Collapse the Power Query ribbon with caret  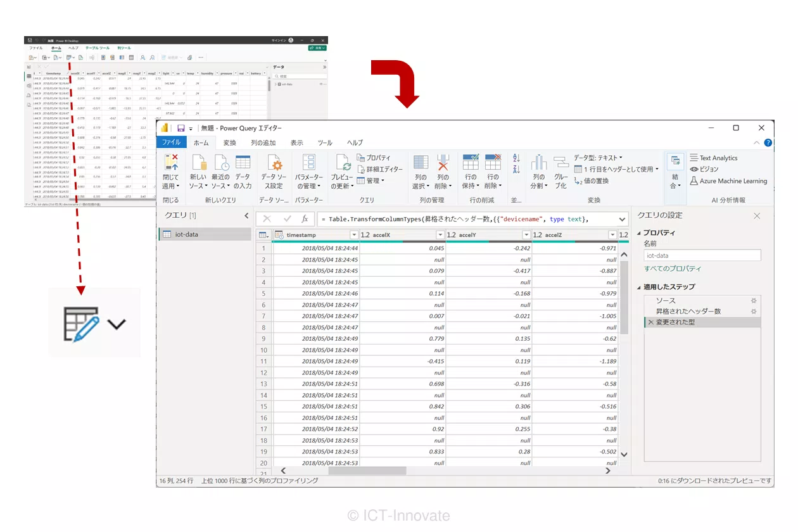pyautogui.click(x=757, y=143)
